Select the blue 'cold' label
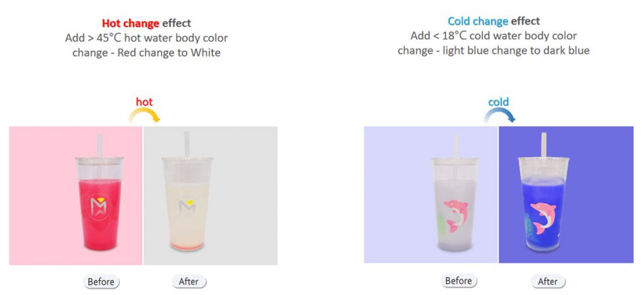Viewport: 644px width, 295px height. click(499, 102)
